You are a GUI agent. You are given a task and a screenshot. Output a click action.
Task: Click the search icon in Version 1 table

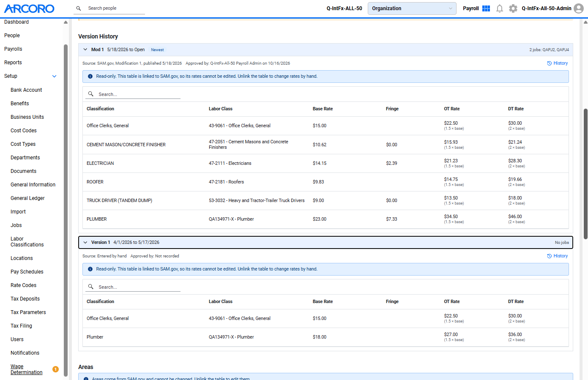click(x=90, y=287)
